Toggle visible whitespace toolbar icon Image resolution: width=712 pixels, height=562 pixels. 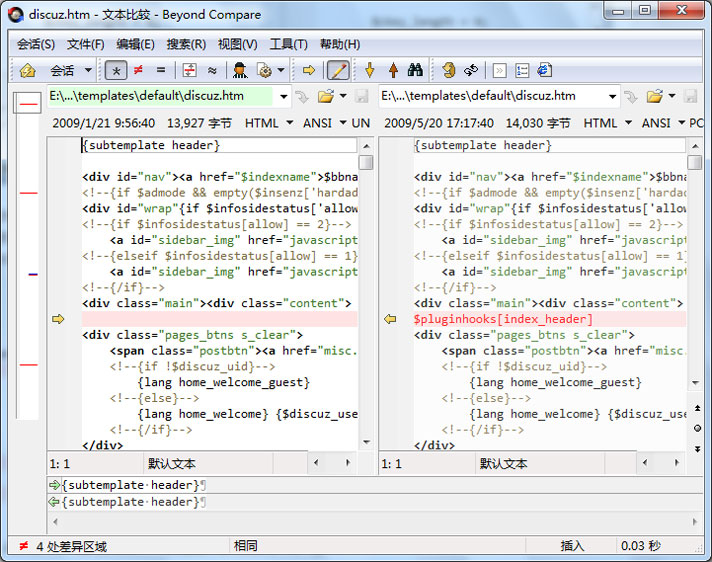[x=499, y=70]
